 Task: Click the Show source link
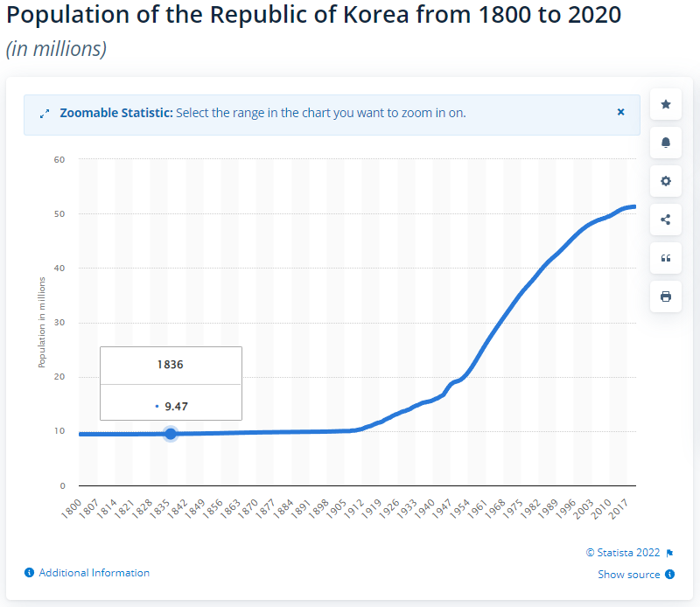click(629, 575)
